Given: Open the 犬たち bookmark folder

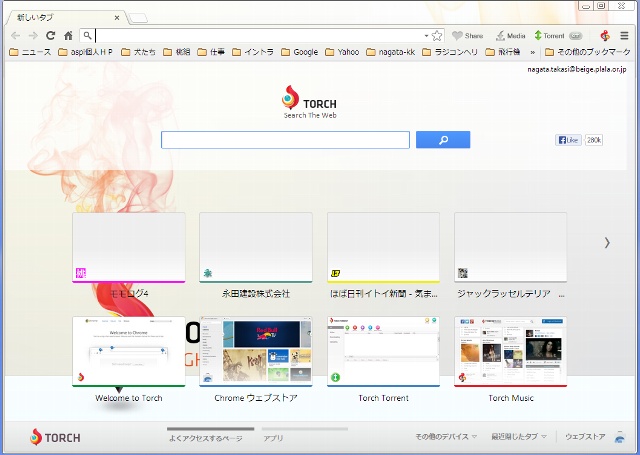Looking at the screenshot, I should 139,52.
